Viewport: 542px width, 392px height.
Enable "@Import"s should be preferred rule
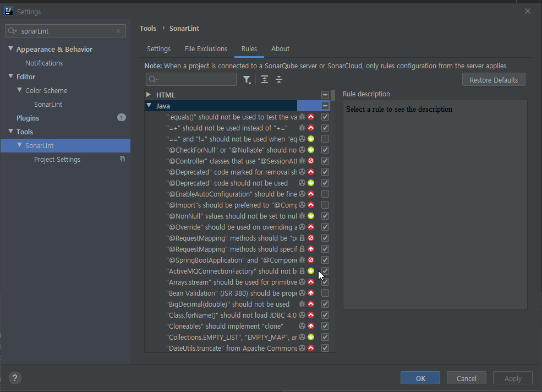coord(325,205)
